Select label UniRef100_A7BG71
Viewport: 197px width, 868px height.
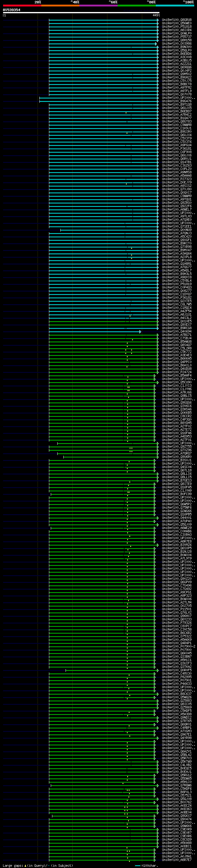pos(177,335)
